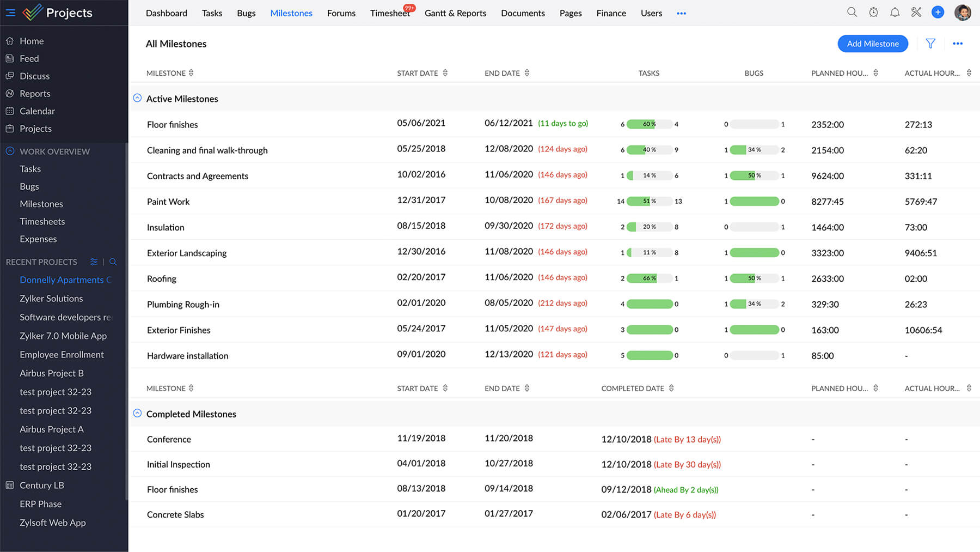Click the Add Milestone button
Viewport: 980px width, 552px height.
[872, 44]
